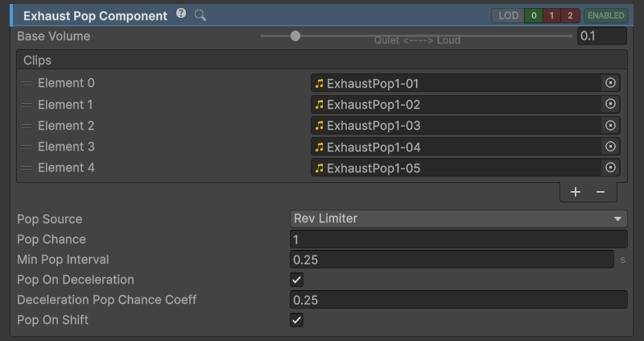Open object picker for ExhaustPop1-02
Screen dimensions: 644x341
click(610, 104)
